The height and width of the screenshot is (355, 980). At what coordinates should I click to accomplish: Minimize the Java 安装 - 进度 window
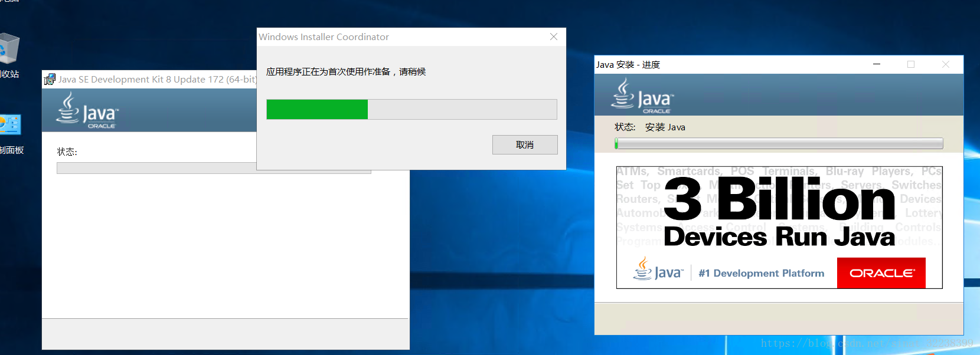click(877, 64)
